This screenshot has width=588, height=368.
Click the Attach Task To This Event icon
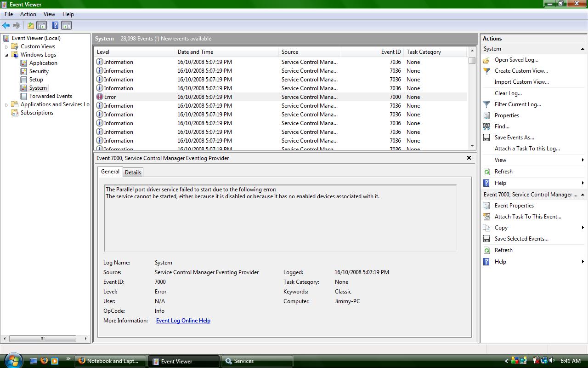coord(486,217)
